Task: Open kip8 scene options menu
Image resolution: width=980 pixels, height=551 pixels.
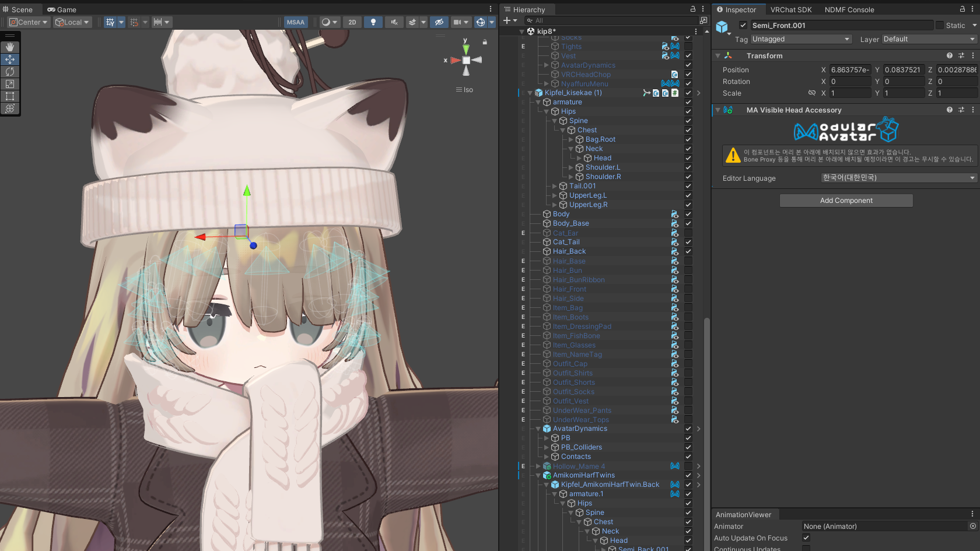Action: pos(696,31)
